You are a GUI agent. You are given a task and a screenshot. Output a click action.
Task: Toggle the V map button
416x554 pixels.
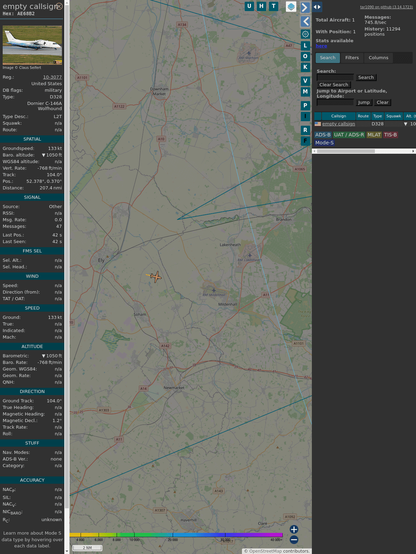tap(305, 81)
